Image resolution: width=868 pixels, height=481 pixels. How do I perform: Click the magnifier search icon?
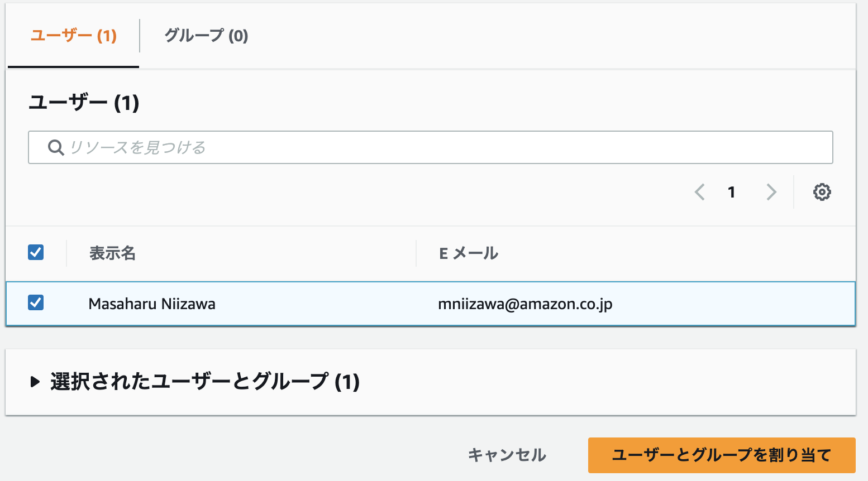(55, 147)
